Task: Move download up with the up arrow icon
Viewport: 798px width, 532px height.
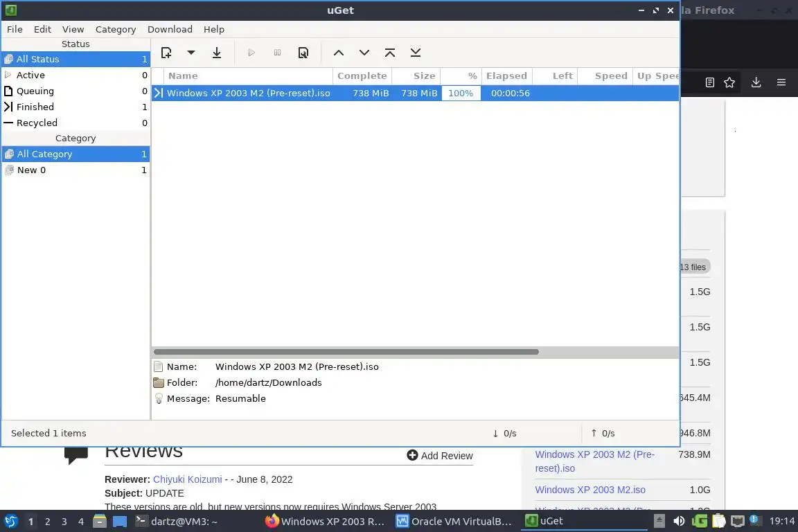Action: (339, 53)
